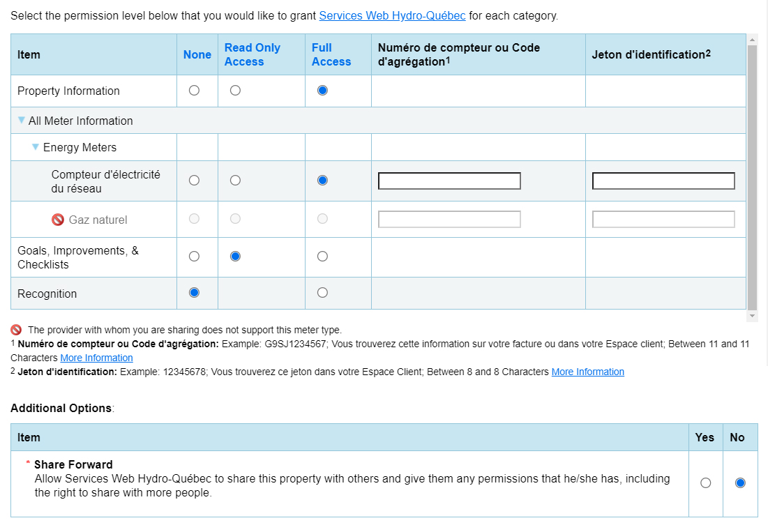Screen dimensions: 768x532
Task: Select None for Compteur d'électricité du réseau
Action: pos(194,181)
